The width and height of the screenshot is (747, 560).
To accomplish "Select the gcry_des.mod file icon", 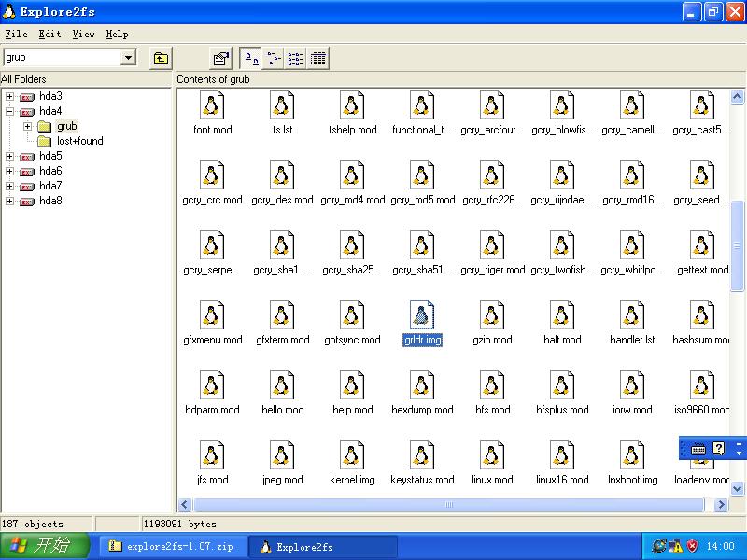I will 282,175.
